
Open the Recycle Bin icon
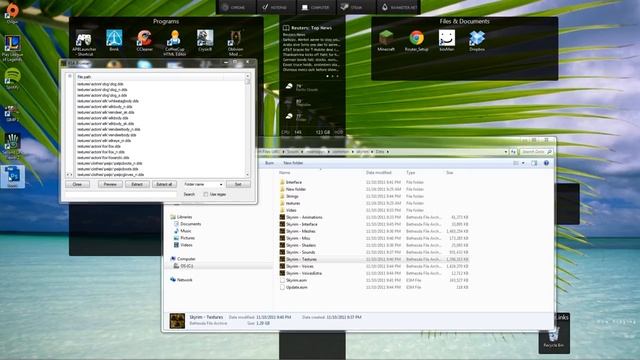tap(553, 337)
